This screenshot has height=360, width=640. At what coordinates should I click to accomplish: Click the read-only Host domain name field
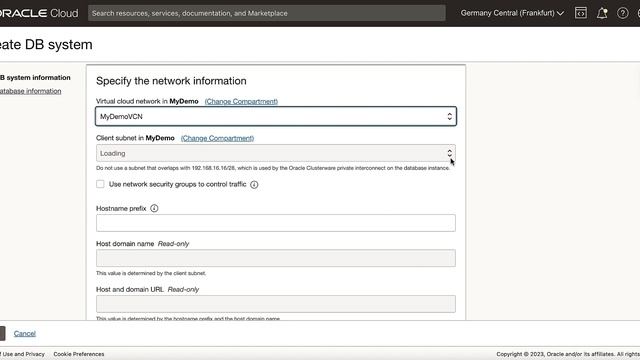tap(276, 258)
